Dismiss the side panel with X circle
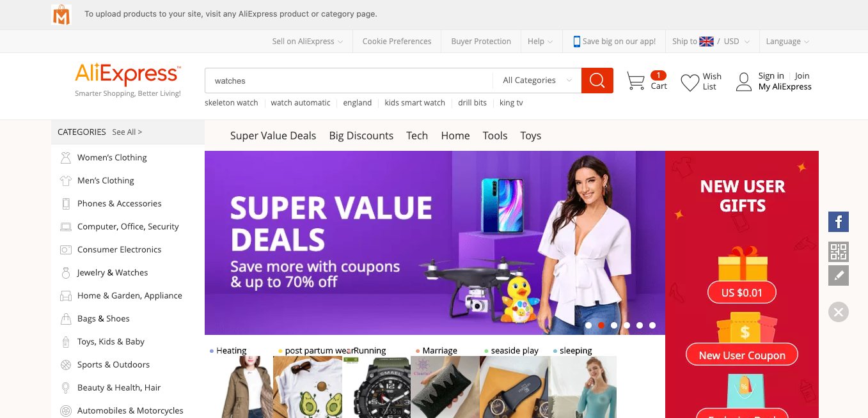This screenshot has height=418, width=868. point(839,312)
